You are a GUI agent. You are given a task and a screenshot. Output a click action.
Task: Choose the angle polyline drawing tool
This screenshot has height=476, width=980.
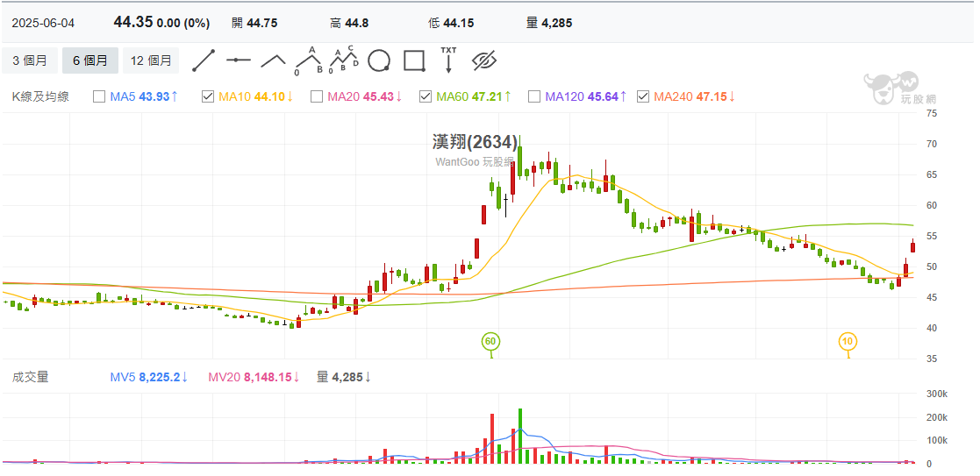click(x=273, y=60)
